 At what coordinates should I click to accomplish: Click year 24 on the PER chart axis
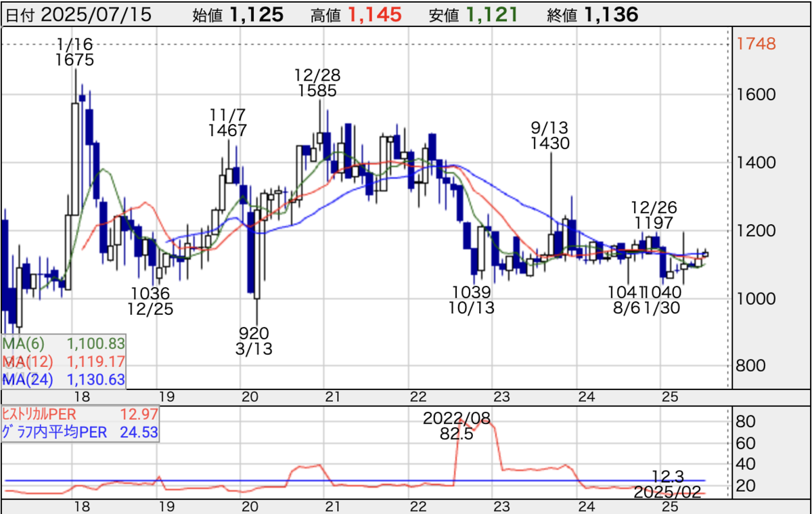pos(586,506)
